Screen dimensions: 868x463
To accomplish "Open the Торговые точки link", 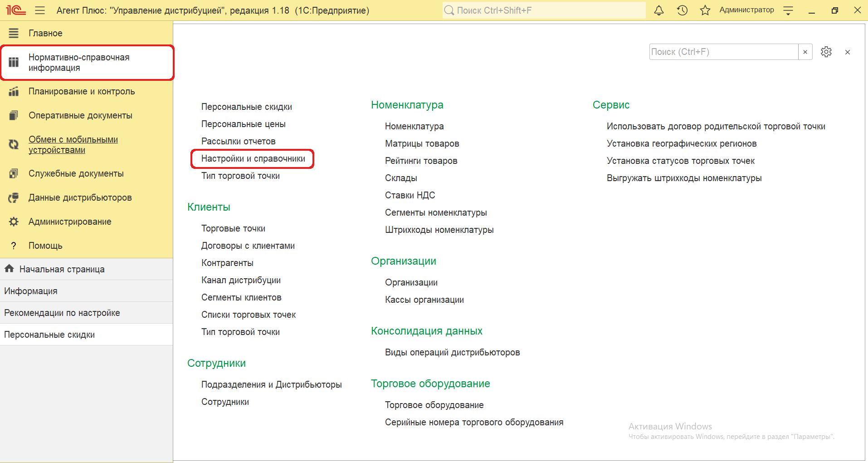I will (233, 228).
